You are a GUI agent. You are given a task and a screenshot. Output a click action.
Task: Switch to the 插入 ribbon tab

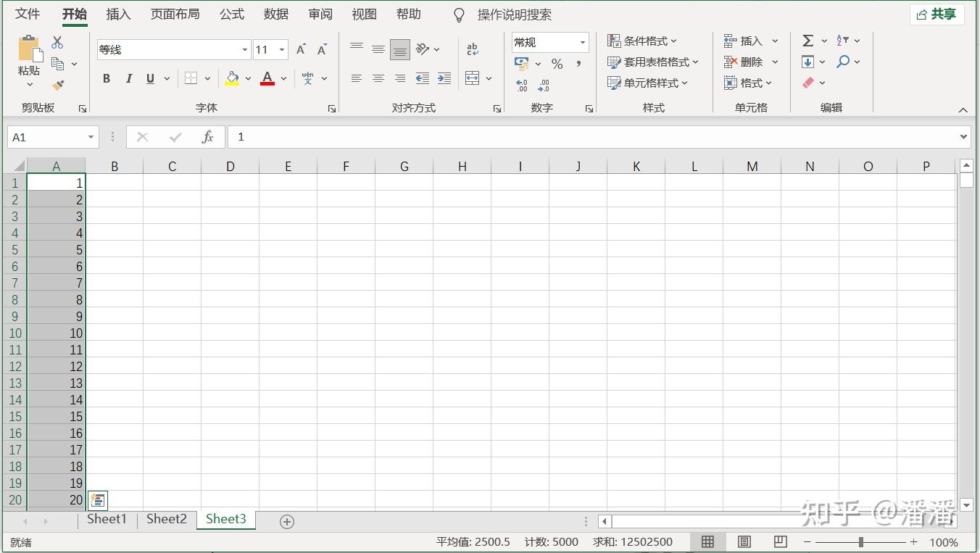click(118, 14)
